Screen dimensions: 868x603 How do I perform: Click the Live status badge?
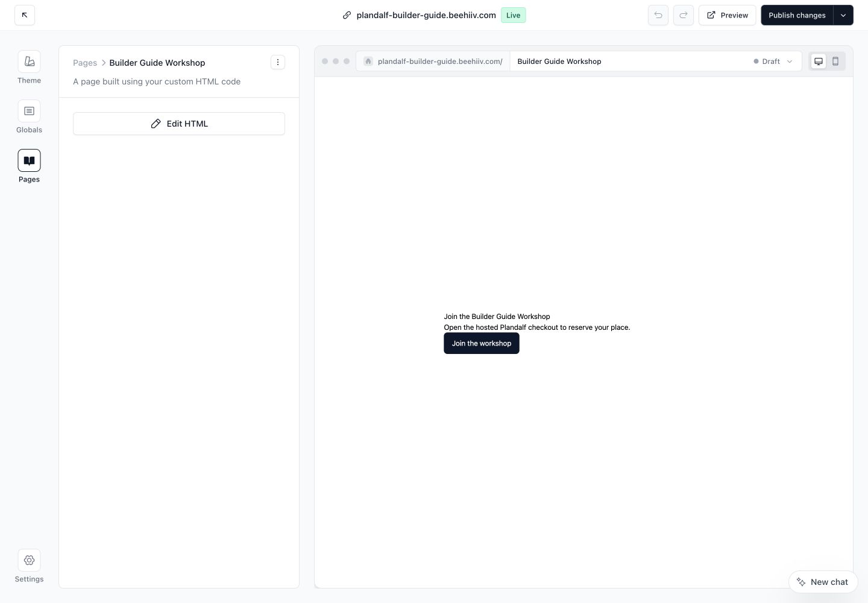[x=514, y=15]
